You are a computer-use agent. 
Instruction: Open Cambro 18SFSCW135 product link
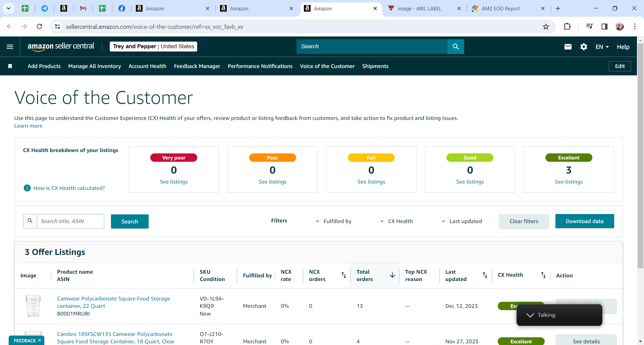pyautogui.click(x=116, y=338)
